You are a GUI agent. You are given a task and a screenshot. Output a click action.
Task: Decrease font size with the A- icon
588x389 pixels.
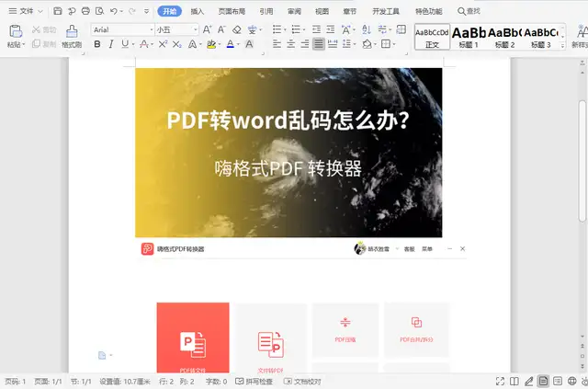coord(221,29)
